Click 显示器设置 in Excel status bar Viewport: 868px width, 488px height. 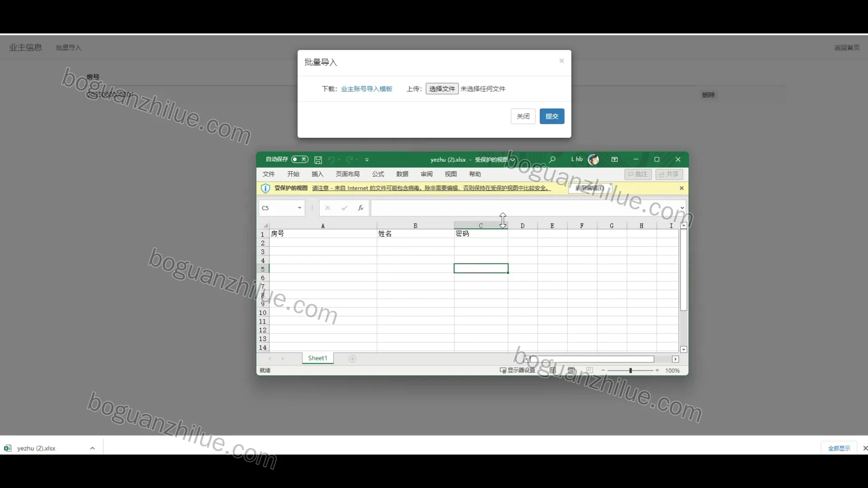(x=517, y=370)
